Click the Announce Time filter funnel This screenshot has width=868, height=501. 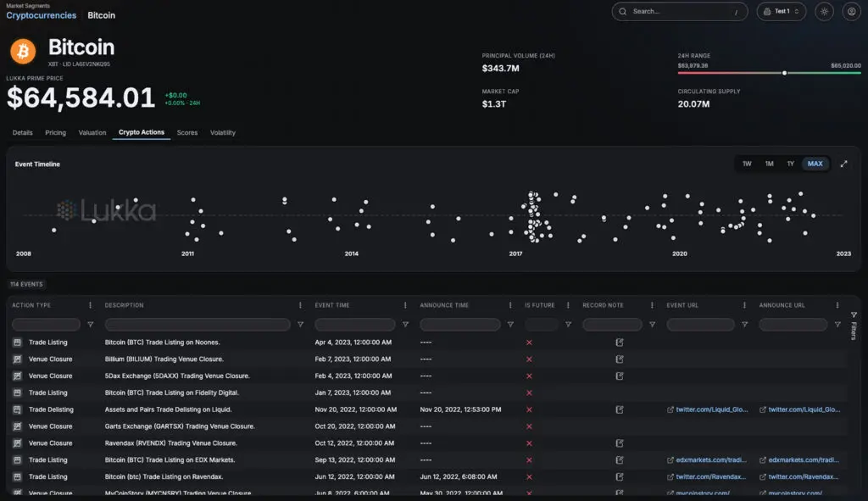510,325
